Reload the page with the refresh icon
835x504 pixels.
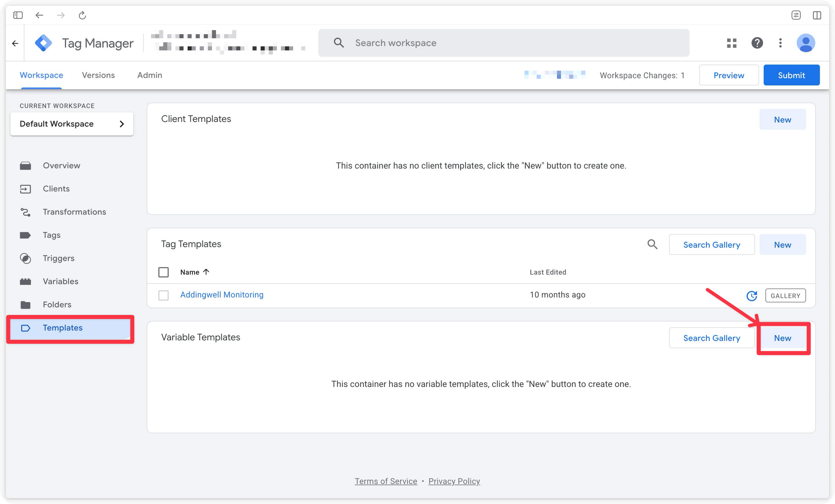[82, 15]
